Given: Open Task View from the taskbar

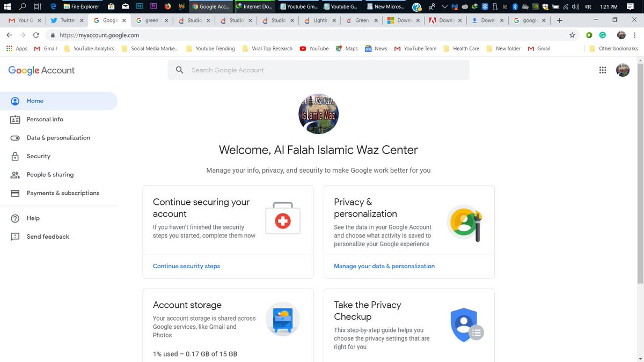Looking at the screenshot, I should 37,6.
